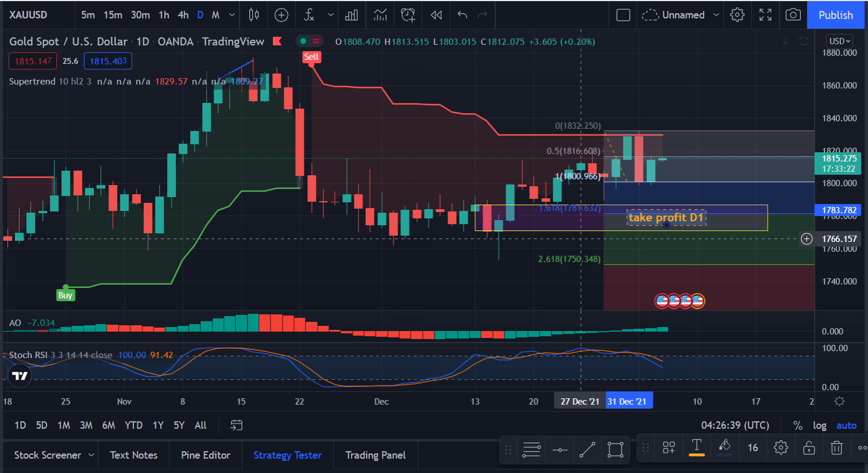This screenshot has height=473, width=868.
Task: Click the Buy signal marker on chart
Action: point(65,295)
